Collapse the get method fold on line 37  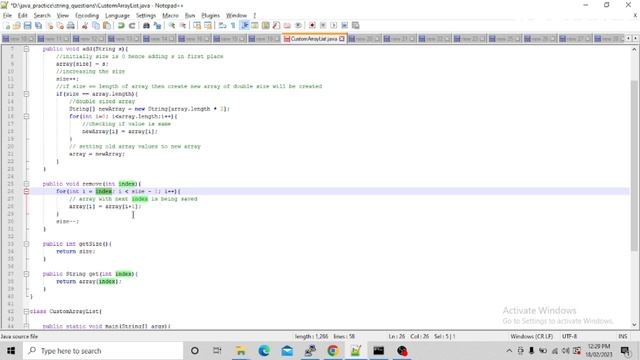coord(26,274)
